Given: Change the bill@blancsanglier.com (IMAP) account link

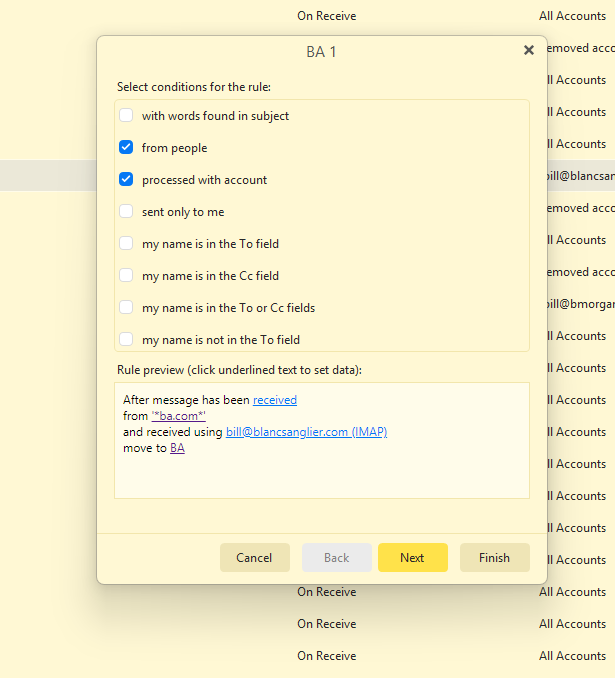Looking at the screenshot, I should pos(306,432).
